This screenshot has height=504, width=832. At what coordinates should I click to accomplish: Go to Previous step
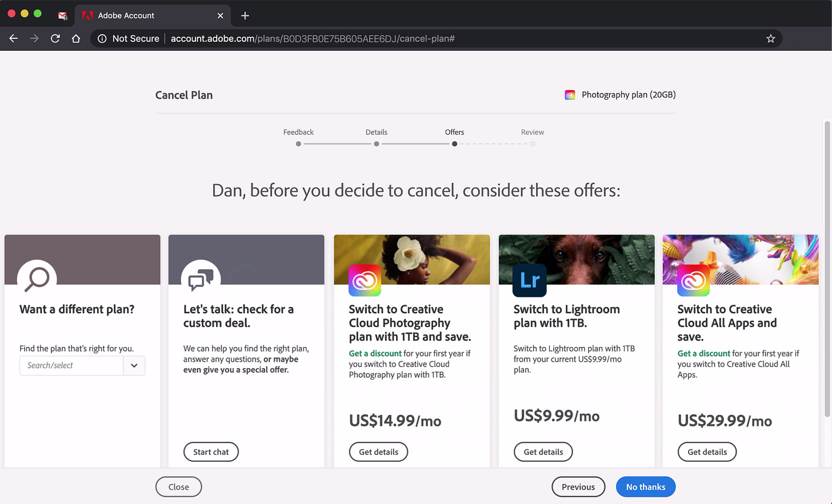pos(578,487)
